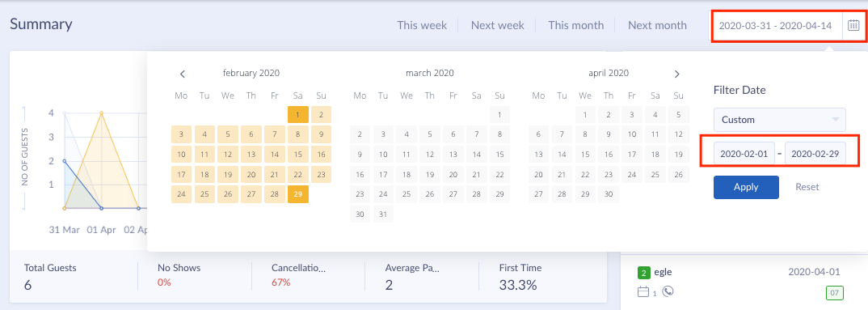This screenshot has height=310, width=868.
Task: Pick April 5 in the calendar
Action: point(678,115)
